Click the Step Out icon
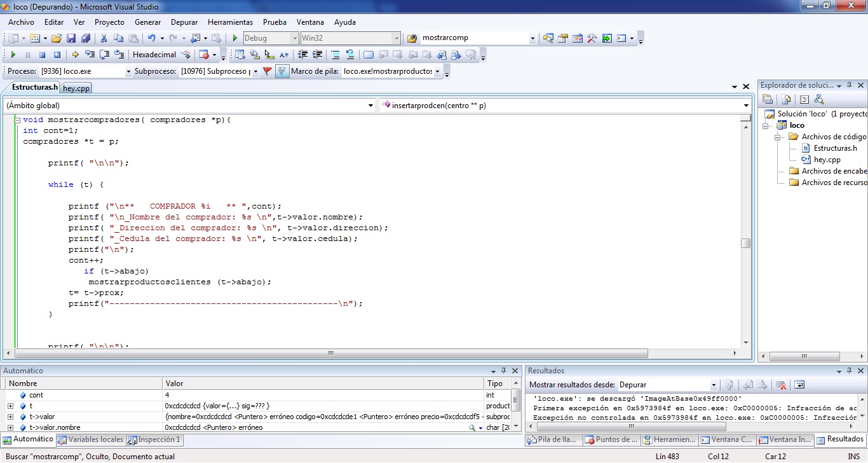 [119, 55]
